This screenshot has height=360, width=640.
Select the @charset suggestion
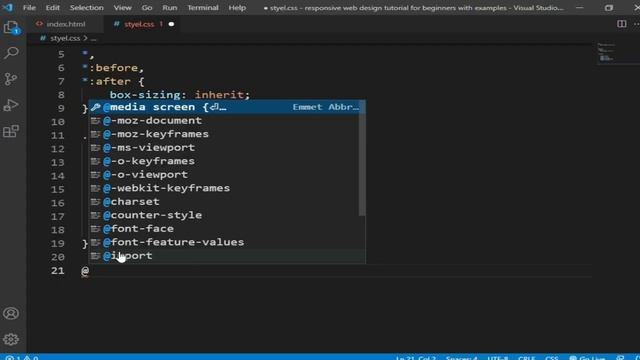click(x=224, y=201)
